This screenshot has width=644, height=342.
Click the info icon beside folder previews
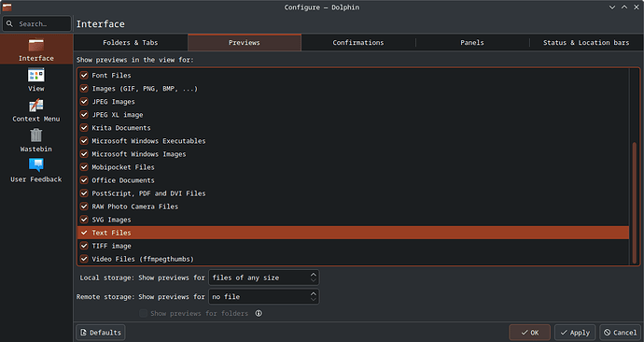[x=259, y=313]
